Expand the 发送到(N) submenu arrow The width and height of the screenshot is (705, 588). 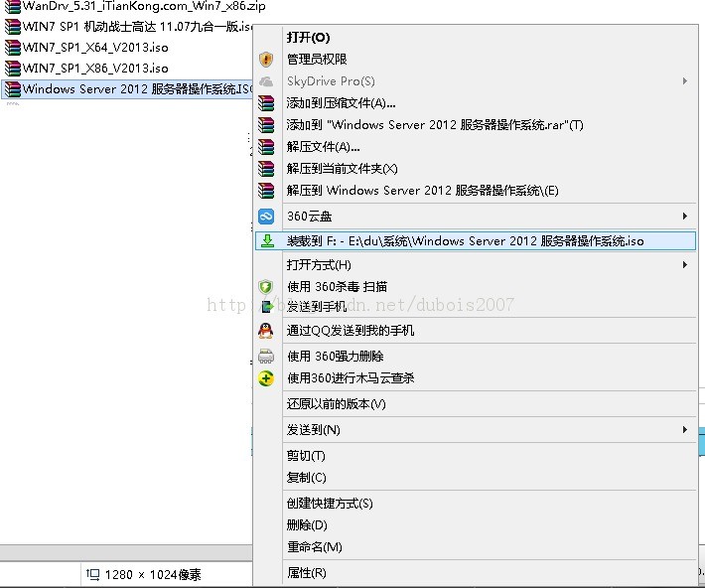[x=684, y=430]
